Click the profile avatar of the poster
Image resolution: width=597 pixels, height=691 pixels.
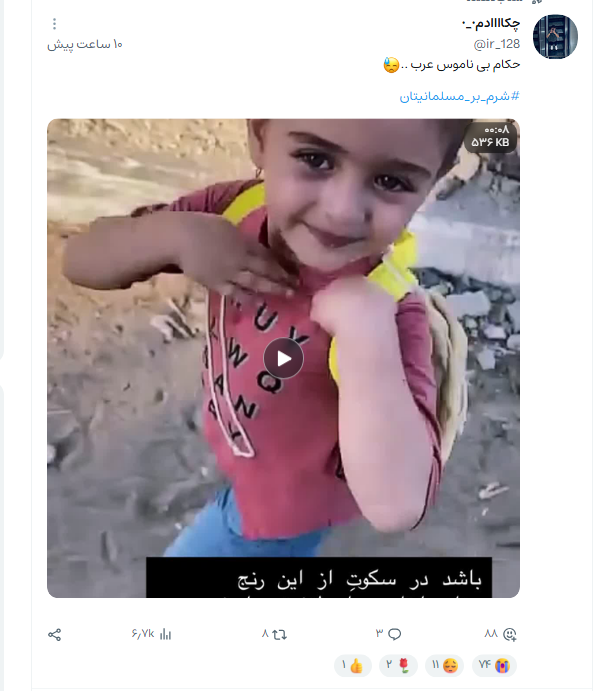click(x=555, y=37)
